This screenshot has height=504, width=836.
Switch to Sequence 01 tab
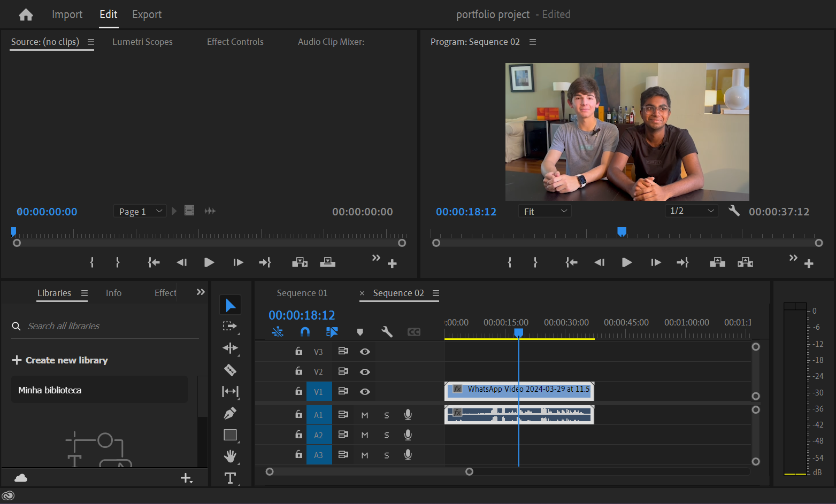(x=302, y=293)
